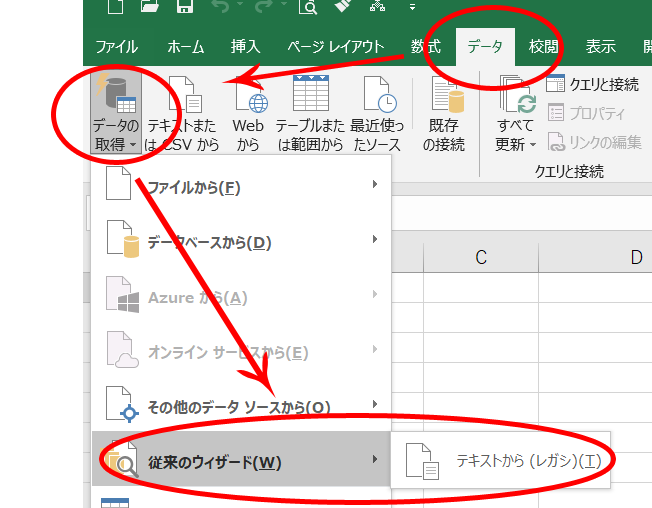Open the すべて更新 dropdown arrow
This screenshot has height=508, width=652.
pyautogui.click(x=533, y=145)
